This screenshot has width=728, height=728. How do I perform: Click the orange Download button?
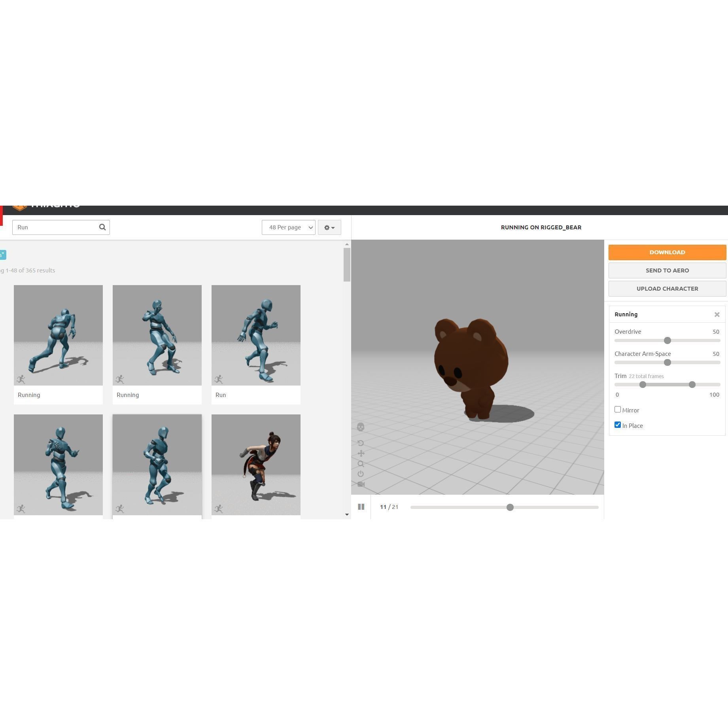[x=667, y=252]
